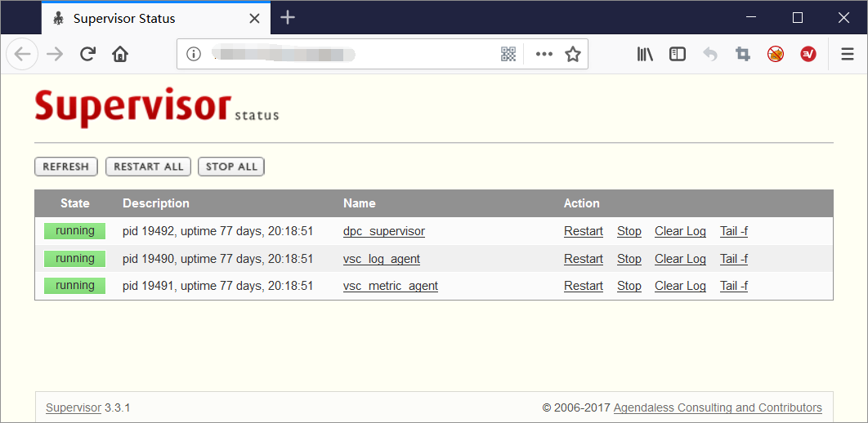
Task: Click the crop screenshot toolbar icon
Action: point(743,54)
